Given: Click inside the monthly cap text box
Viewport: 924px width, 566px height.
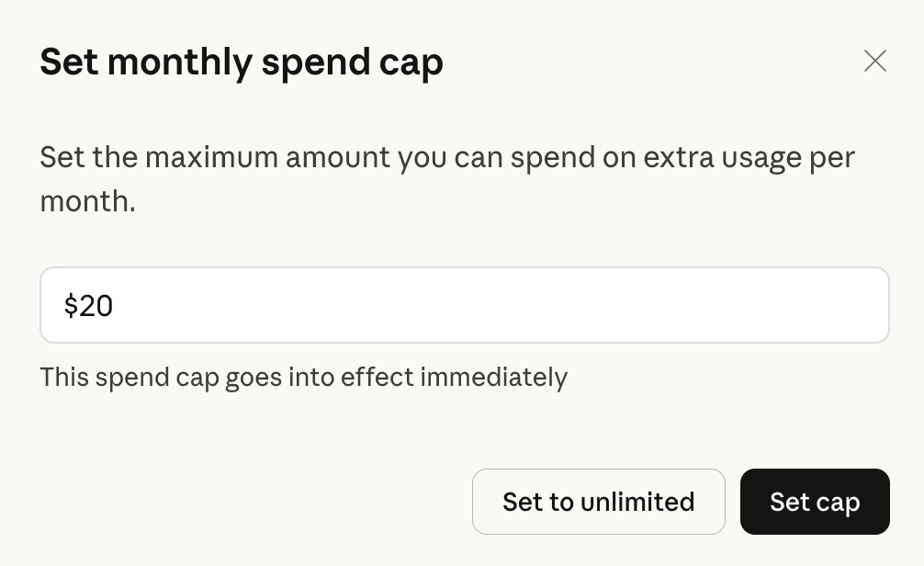Looking at the screenshot, I should click(464, 305).
